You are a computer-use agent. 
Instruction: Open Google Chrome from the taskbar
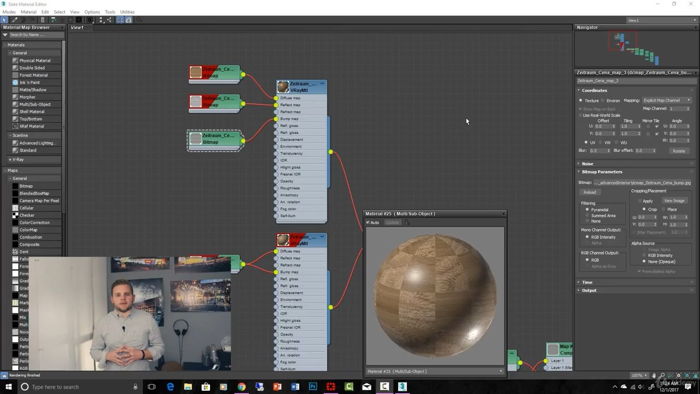click(242, 386)
